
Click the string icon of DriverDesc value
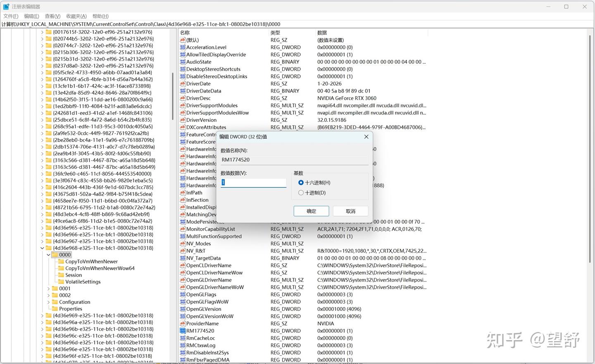coord(183,98)
